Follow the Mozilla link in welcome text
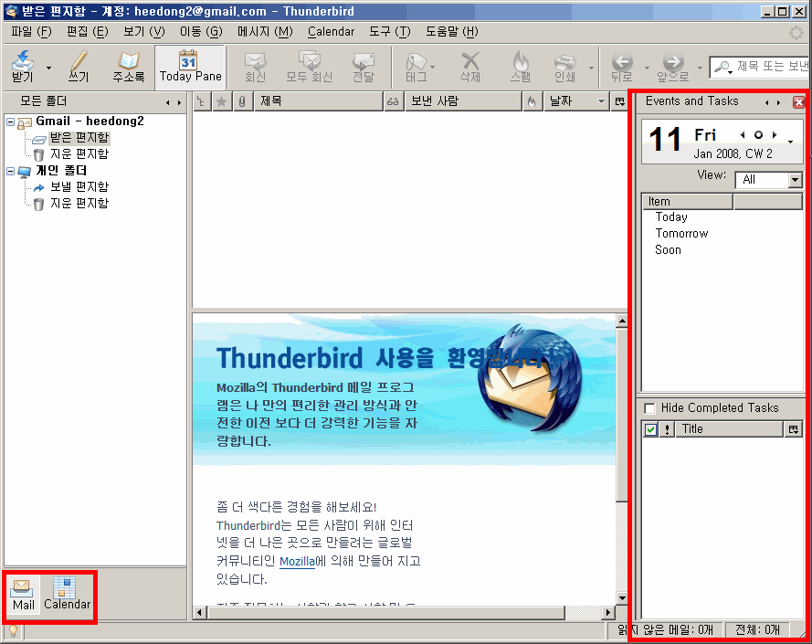This screenshot has height=644, width=812. click(297, 561)
